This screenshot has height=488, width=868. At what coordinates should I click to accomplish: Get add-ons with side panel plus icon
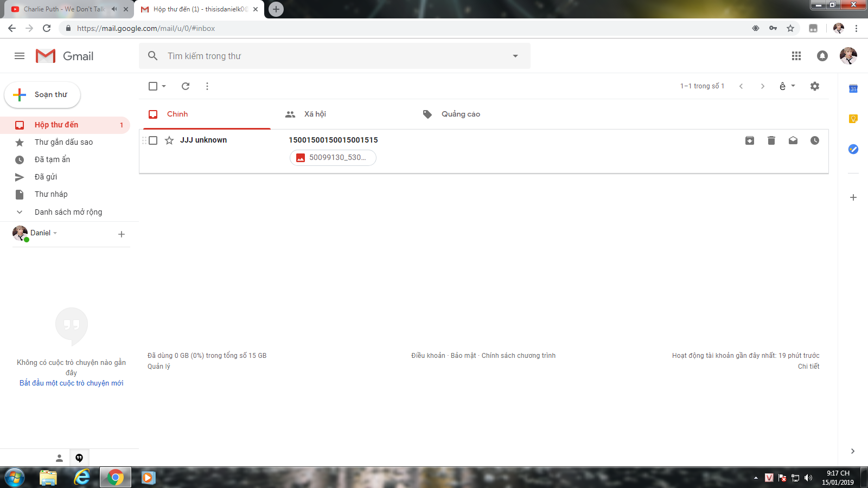[853, 197]
